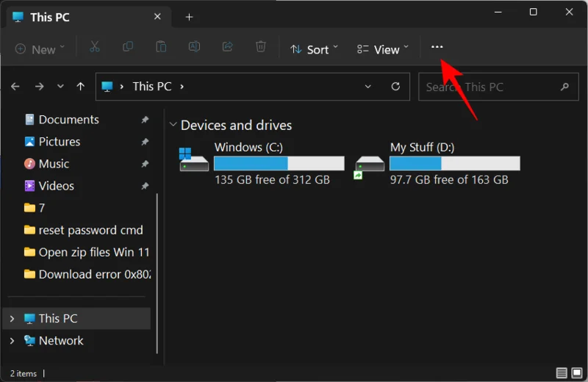Open address bar history dropdown
The image size is (588, 382).
368,87
